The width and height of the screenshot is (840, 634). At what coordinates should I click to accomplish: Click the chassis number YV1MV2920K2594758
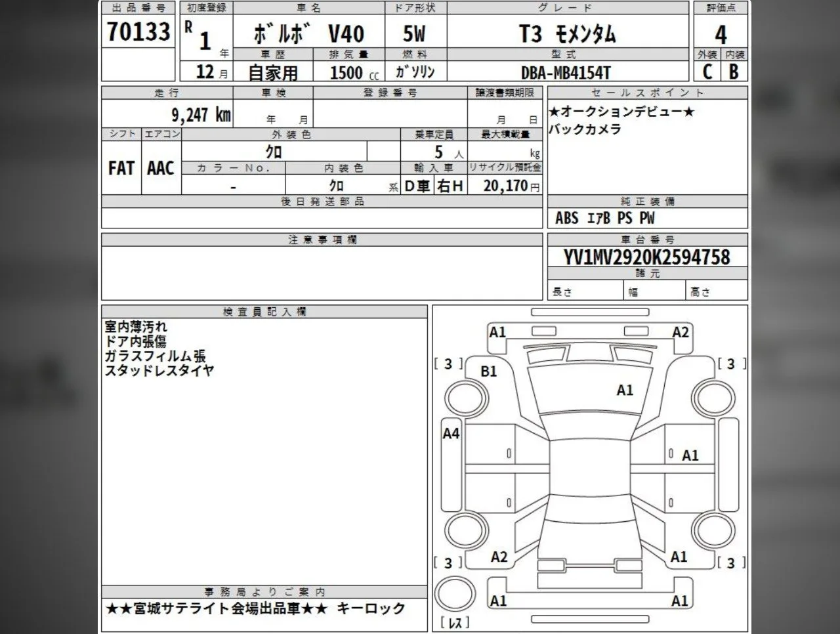coord(647,257)
